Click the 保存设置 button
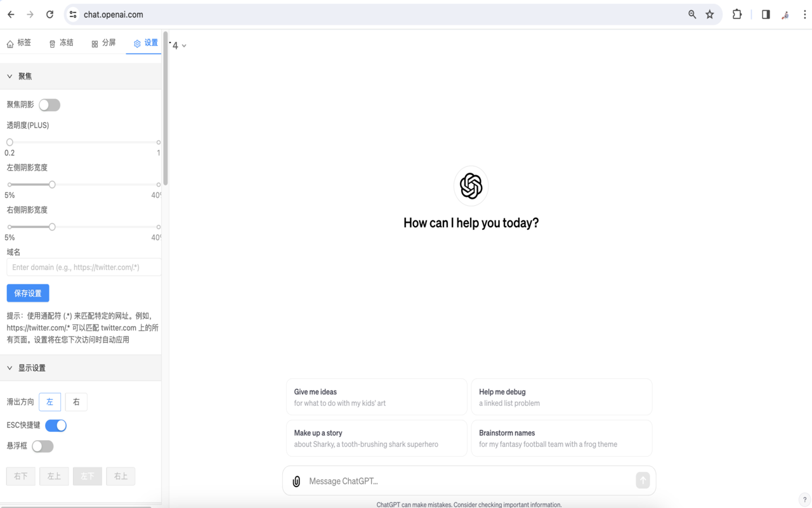Viewport: 812px width, 508px height. pyautogui.click(x=28, y=293)
